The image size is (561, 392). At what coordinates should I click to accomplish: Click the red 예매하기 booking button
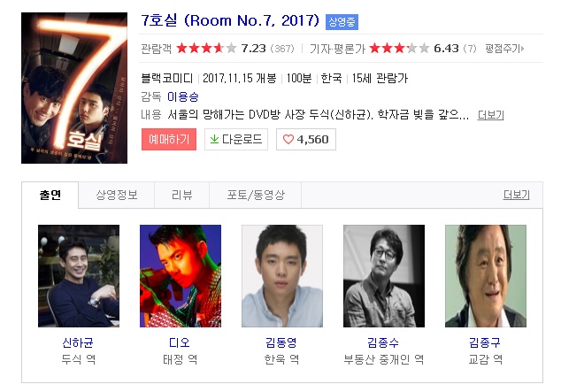tap(169, 139)
